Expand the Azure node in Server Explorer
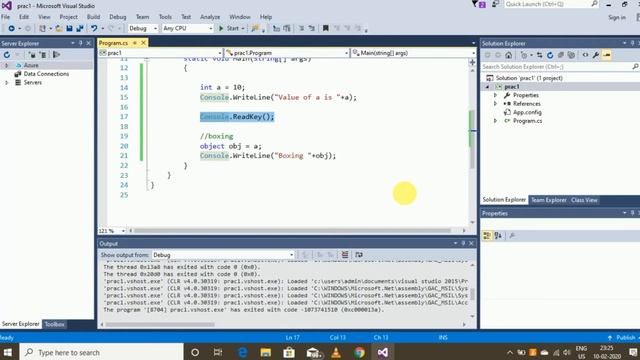The height and width of the screenshot is (360, 640). click(6, 65)
